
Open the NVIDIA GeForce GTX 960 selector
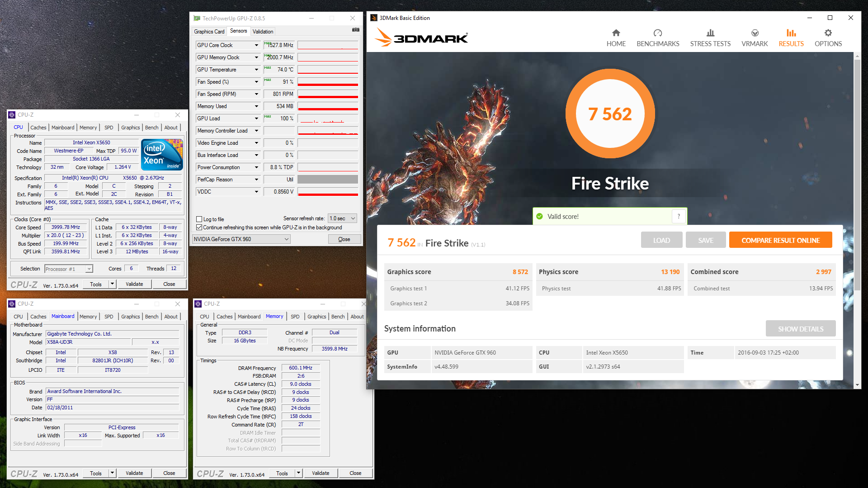241,239
